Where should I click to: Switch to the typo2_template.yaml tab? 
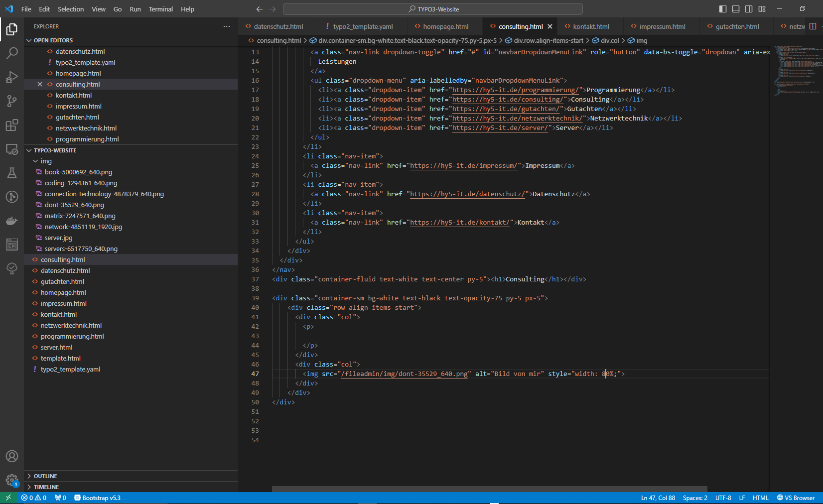(x=363, y=26)
